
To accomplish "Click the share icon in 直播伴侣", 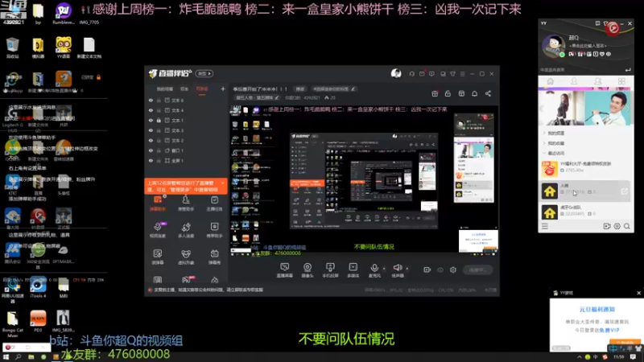I will 488,93.
